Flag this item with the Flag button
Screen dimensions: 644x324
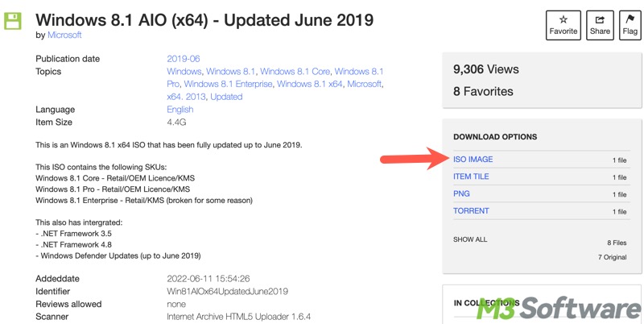pyautogui.click(x=630, y=25)
